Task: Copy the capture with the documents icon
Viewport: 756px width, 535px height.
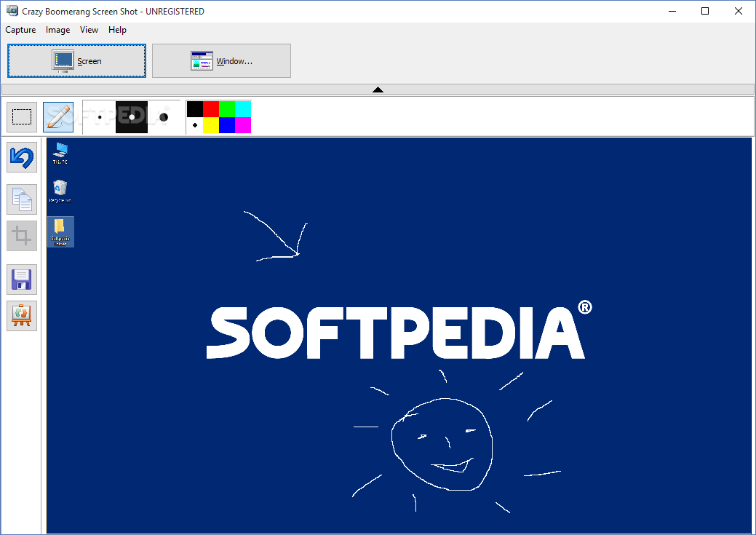Action: pyautogui.click(x=22, y=199)
